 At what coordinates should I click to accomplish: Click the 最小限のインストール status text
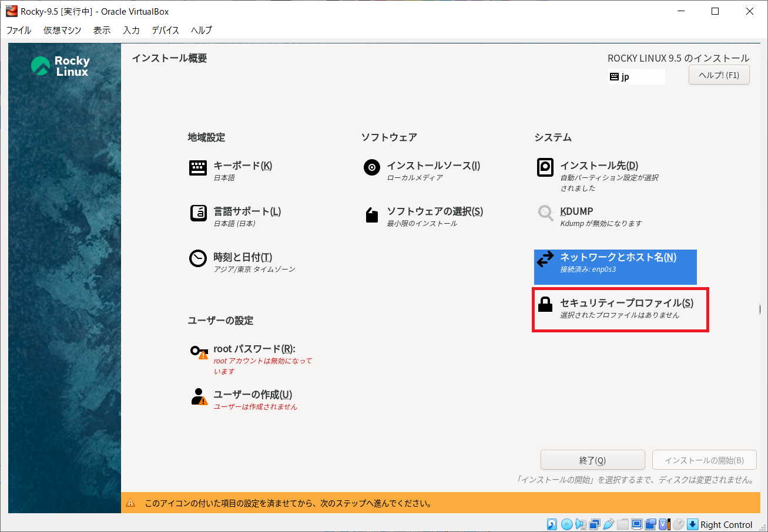click(x=422, y=224)
